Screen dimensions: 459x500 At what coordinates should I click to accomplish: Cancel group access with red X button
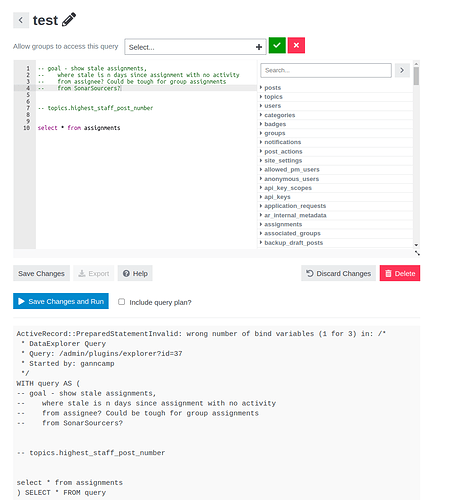point(296,45)
